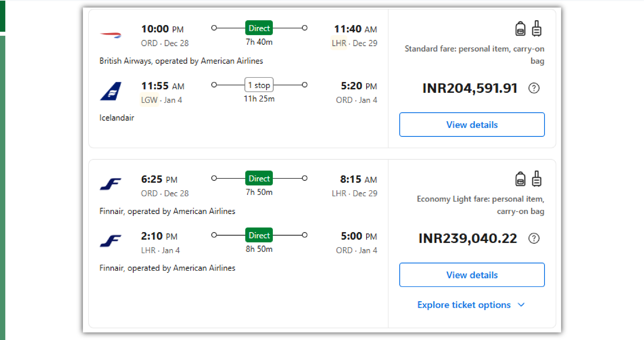This screenshot has width=644, height=340.
Task: Click View details for the Standard fare
Action: point(472,125)
